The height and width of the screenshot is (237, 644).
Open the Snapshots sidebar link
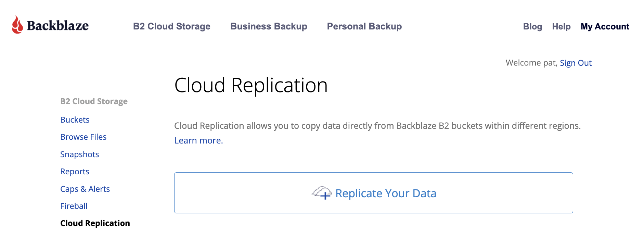(79, 154)
